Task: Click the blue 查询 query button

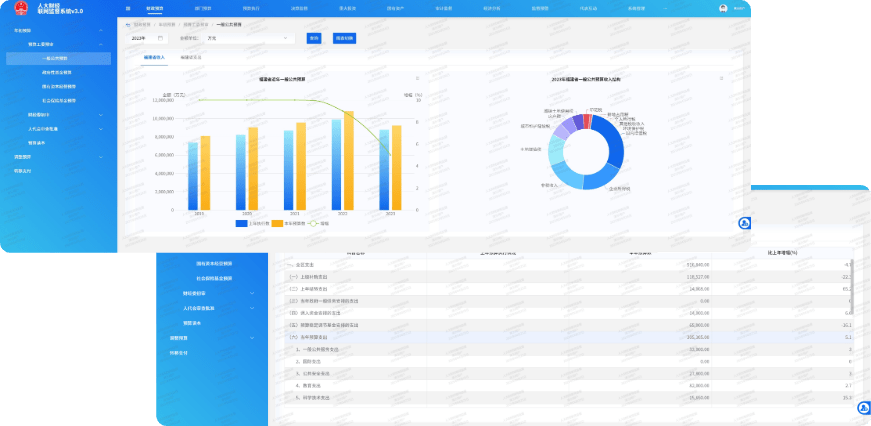Action: (x=314, y=38)
